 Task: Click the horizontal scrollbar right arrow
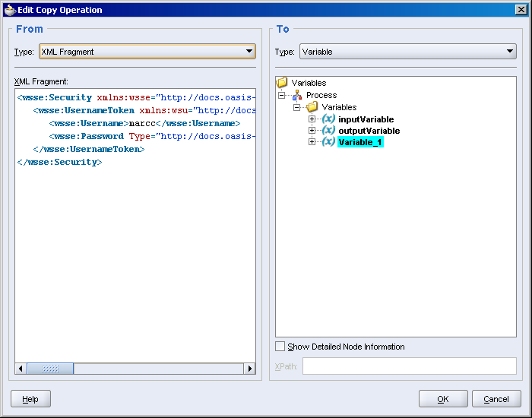249,369
